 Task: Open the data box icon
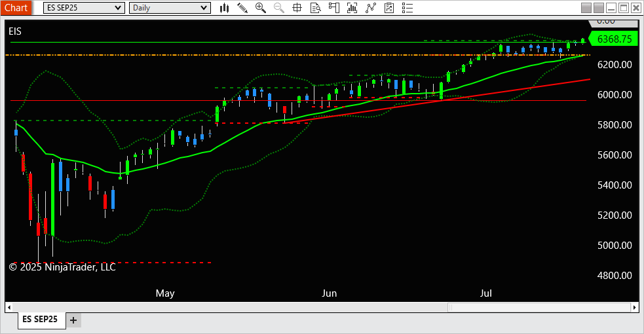click(315, 8)
